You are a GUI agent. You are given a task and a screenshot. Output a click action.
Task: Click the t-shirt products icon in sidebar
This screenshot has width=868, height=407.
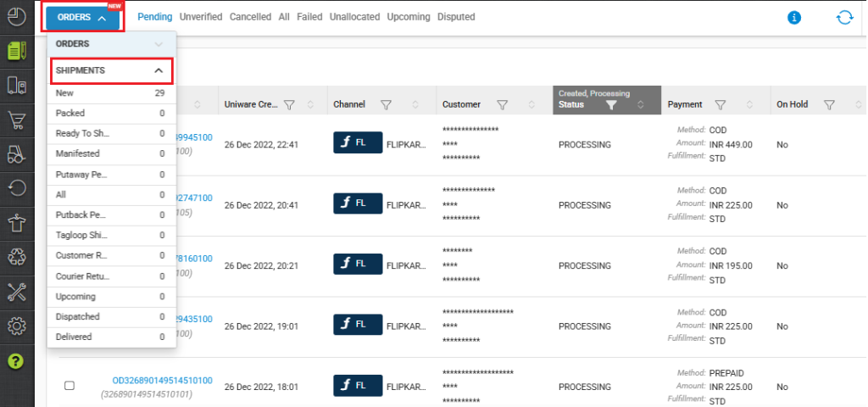click(16, 223)
